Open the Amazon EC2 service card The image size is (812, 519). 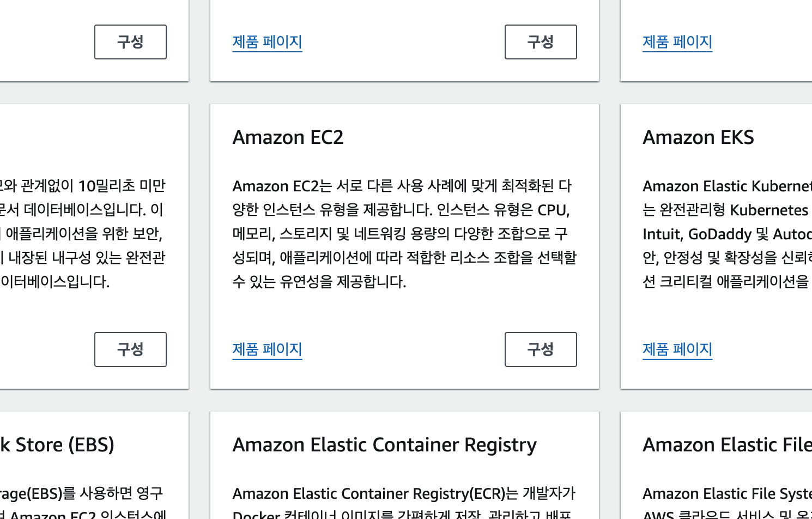[404, 245]
